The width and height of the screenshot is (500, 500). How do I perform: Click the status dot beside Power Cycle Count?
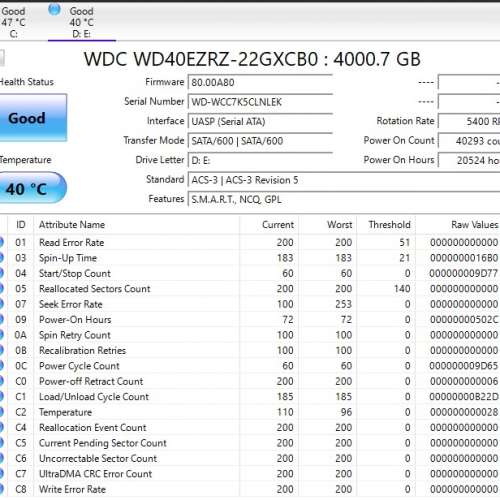click(1, 366)
